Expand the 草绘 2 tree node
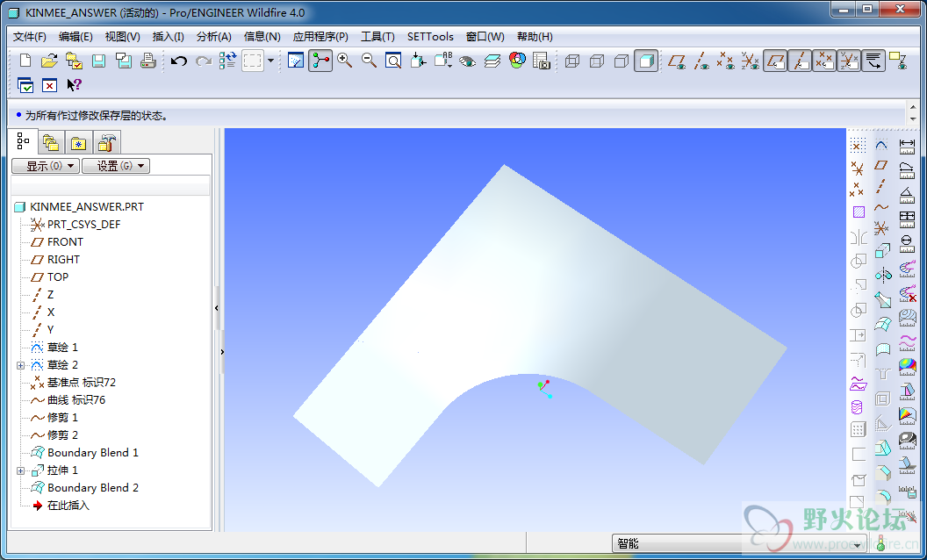The image size is (927, 560). (21, 365)
